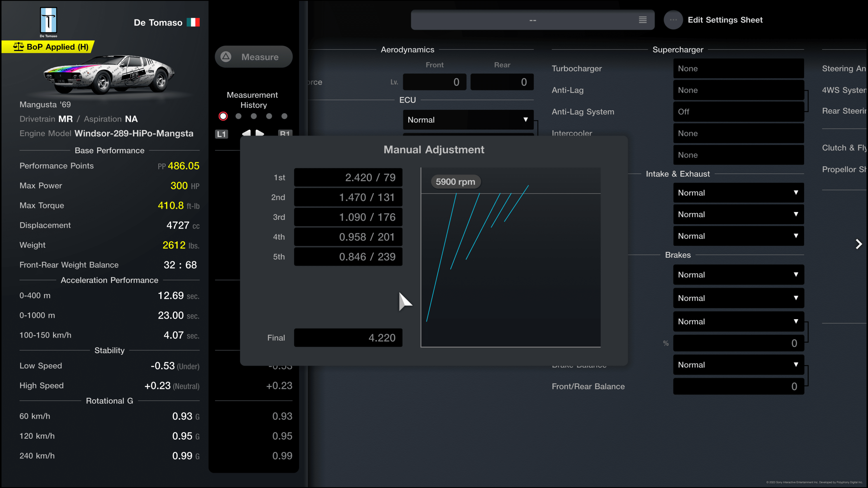Select the second Measurement History dot
Screen dimensions: 868x488
pyautogui.click(x=238, y=116)
